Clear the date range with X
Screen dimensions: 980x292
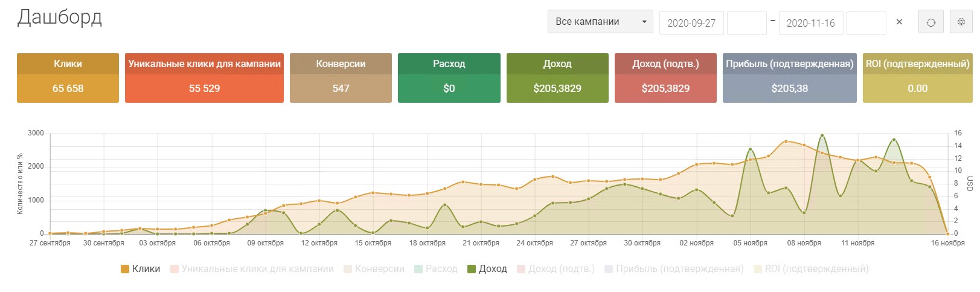(899, 22)
